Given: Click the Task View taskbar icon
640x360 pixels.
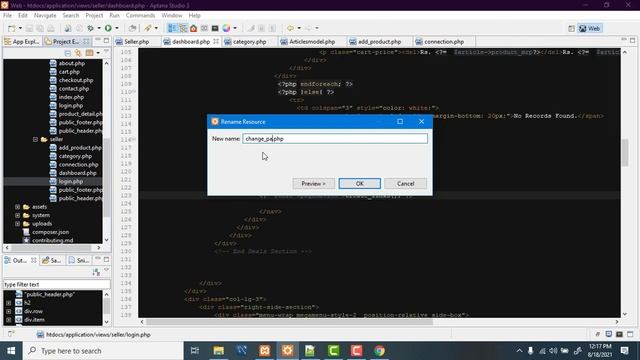Looking at the screenshot, I should 195,351.
